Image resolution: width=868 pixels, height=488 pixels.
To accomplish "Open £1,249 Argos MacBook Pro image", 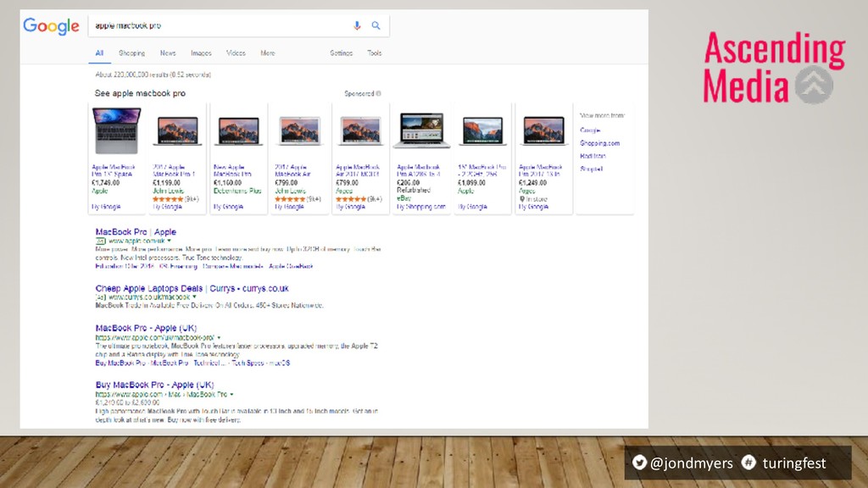I will point(543,131).
